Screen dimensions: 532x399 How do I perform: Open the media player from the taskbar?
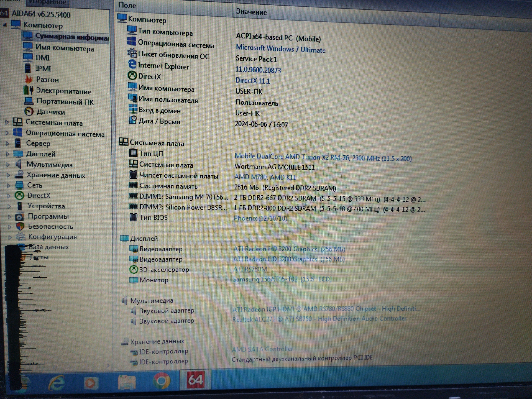[91, 383]
